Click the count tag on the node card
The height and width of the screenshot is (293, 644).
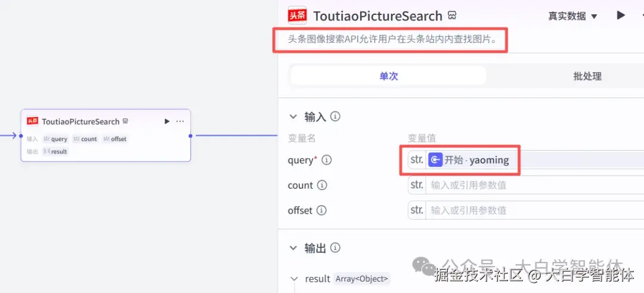[85, 139]
